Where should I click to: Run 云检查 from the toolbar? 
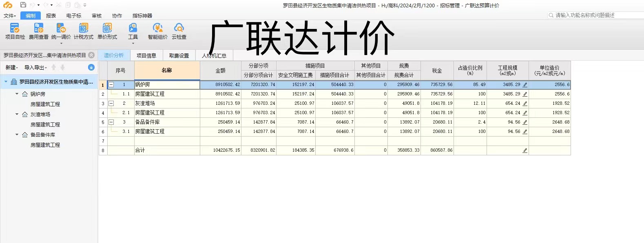(179, 28)
